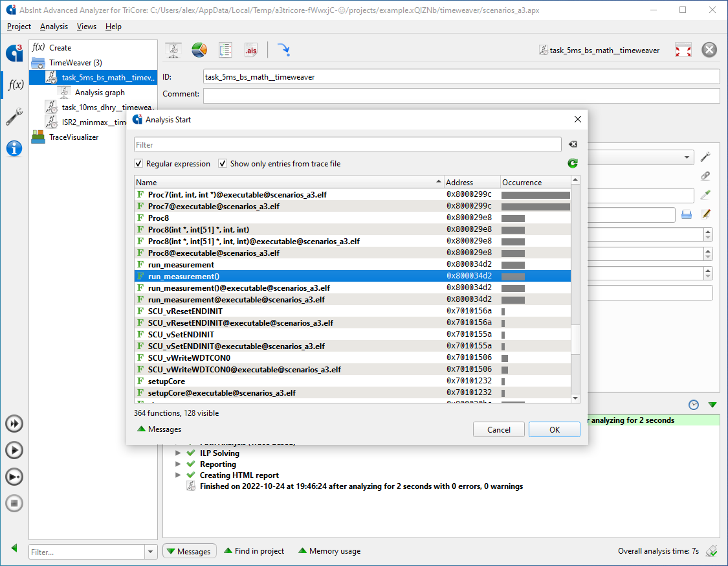The image size is (728, 566).
Task: Close the analysis with gray X icon
Action: 709,50
